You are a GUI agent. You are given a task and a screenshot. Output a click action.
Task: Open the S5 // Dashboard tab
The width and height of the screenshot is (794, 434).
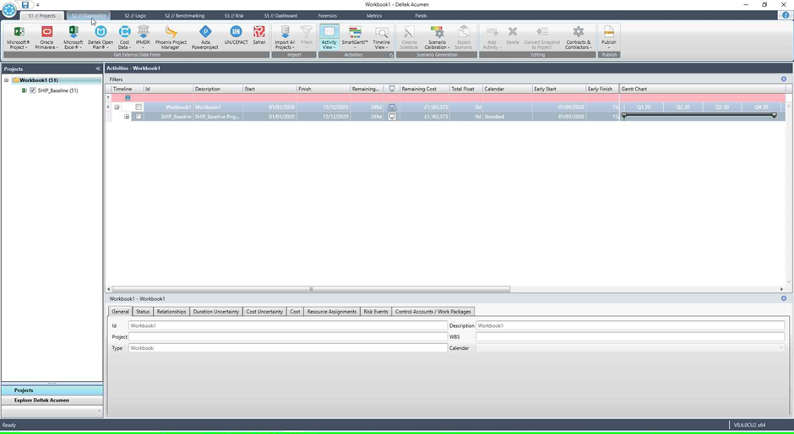281,16
